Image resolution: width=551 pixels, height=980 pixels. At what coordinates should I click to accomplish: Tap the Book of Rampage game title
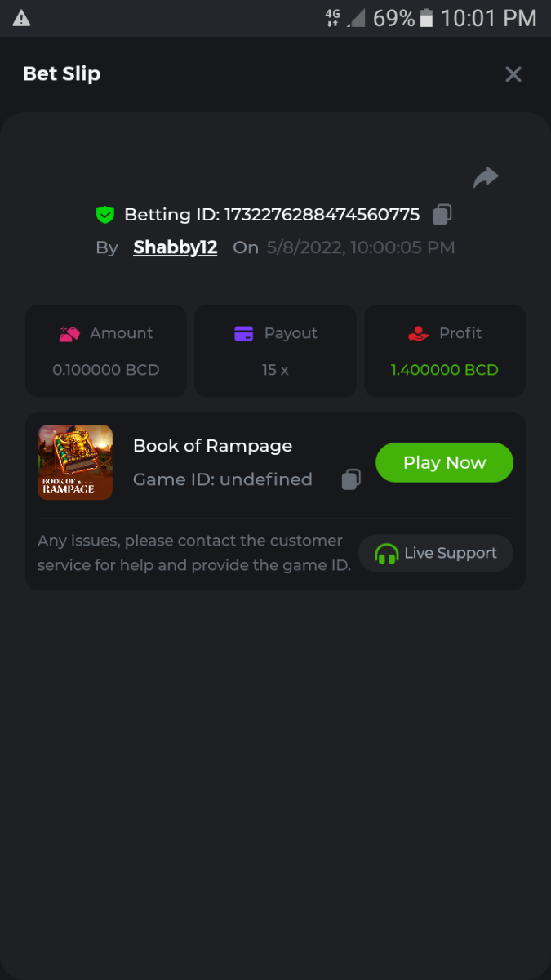[212, 446]
